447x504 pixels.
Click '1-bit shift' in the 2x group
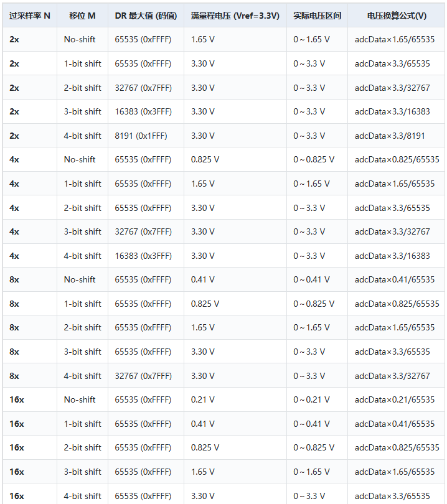[x=83, y=63]
